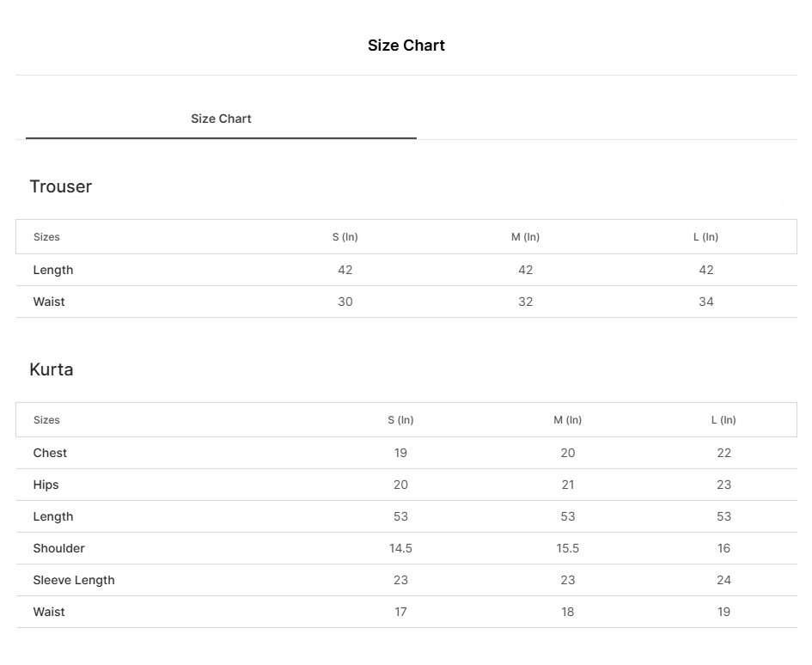812x665 pixels.
Task: Click the Kurta table Sizes header
Action: [x=46, y=420]
